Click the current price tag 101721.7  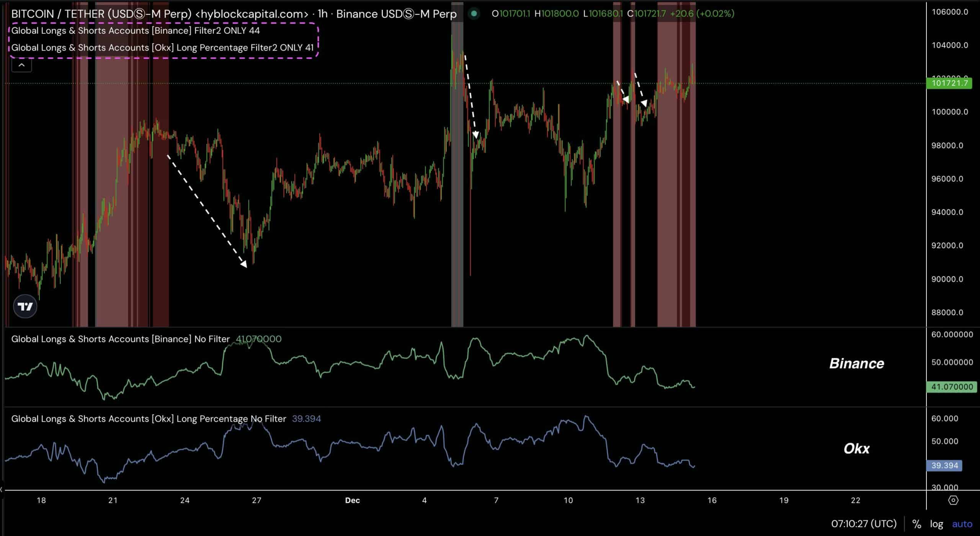949,83
